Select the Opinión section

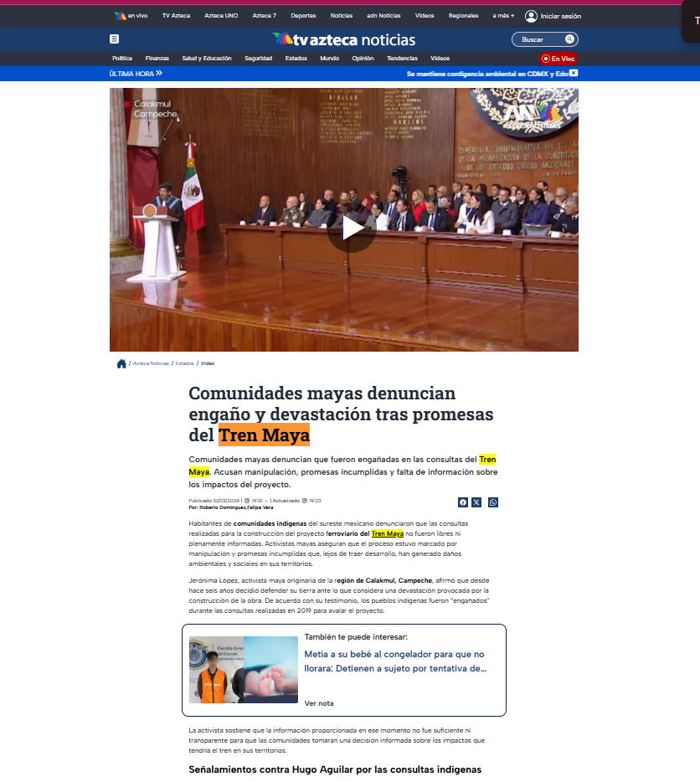point(363,59)
